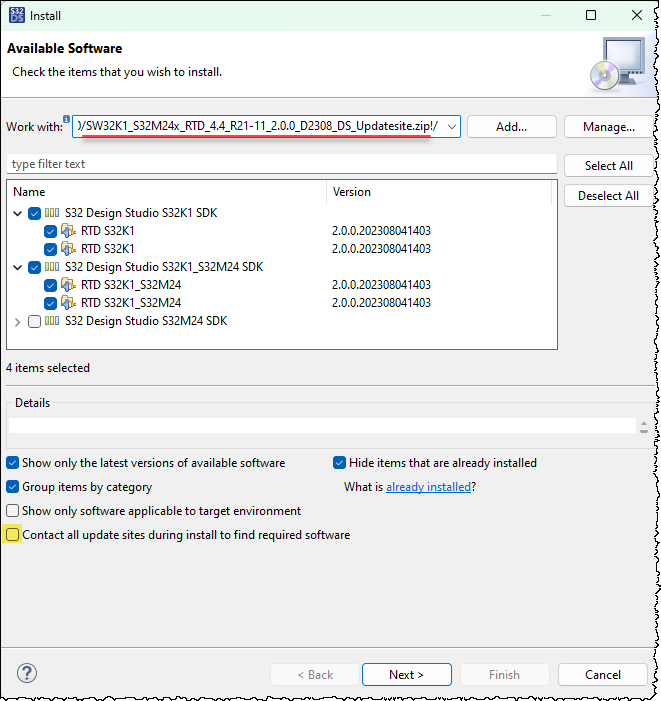661x701 pixels.
Task: Toggle Hide items that are already installed
Action: pyautogui.click(x=339, y=463)
